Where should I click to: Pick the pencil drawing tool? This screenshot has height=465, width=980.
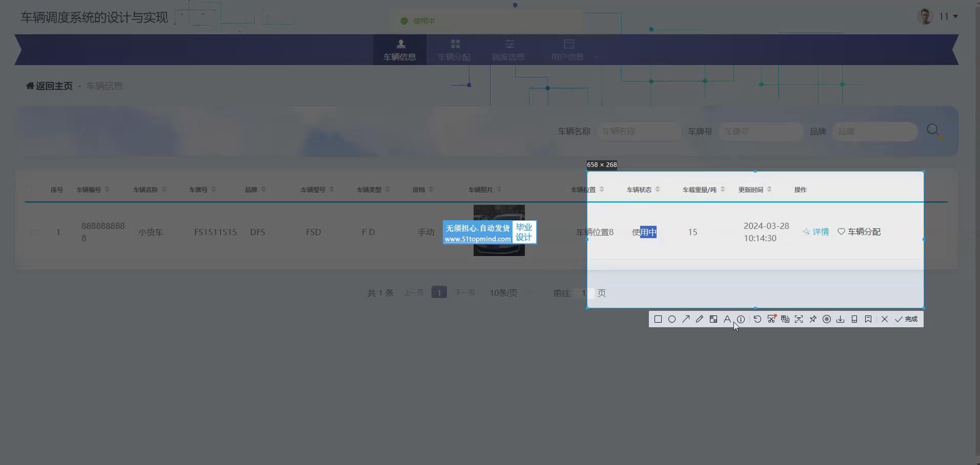(700, 319)
